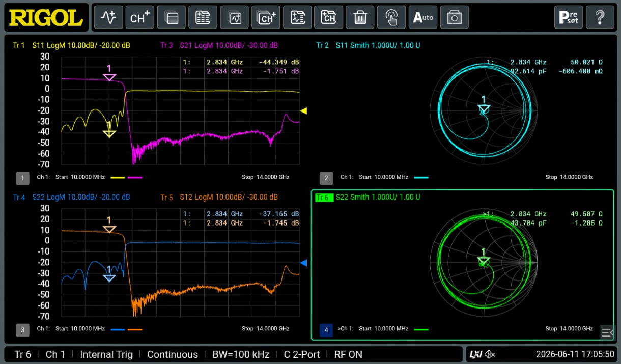The height and width of the screenshot is (364, 621).
Task: Click the trash delete icon
Action: pos(360,17)
